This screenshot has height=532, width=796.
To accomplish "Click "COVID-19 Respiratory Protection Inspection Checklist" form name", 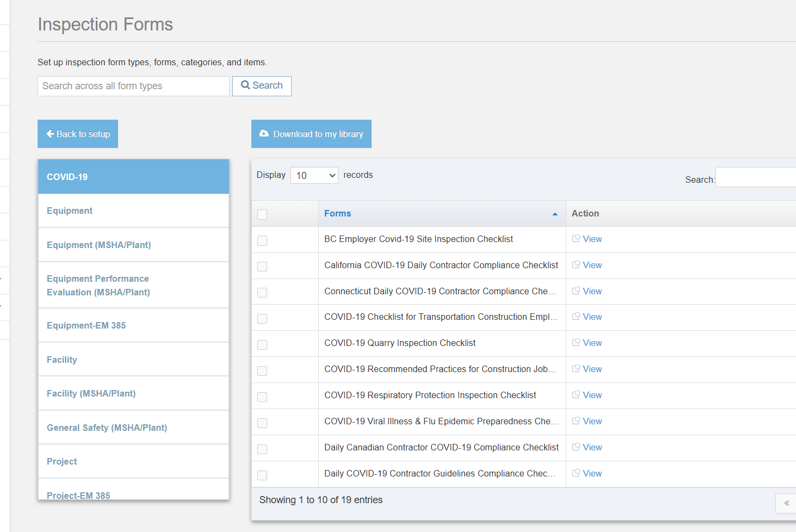I will coord(430,395).
